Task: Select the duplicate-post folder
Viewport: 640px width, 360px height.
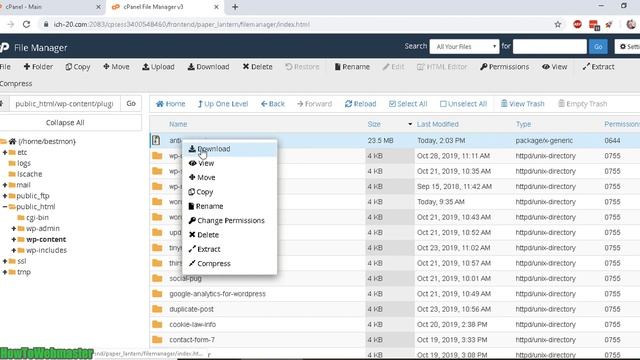Action: [191, 309]
